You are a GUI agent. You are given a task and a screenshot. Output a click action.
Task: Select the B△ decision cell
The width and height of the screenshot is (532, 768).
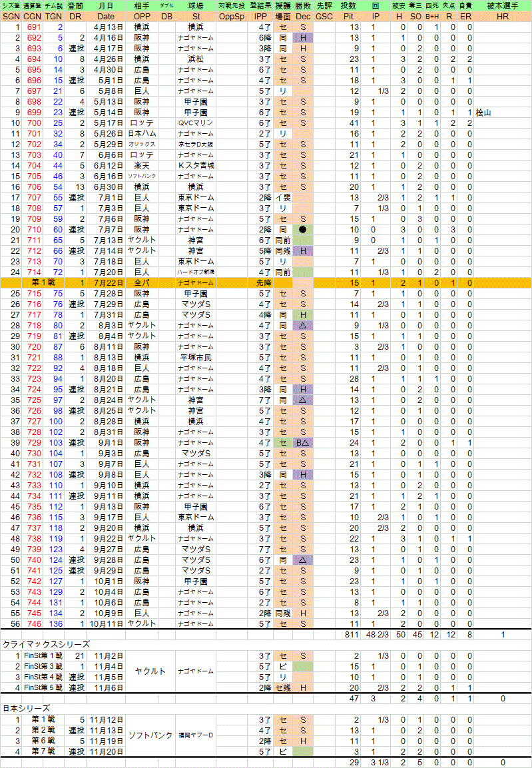point(303,443)
